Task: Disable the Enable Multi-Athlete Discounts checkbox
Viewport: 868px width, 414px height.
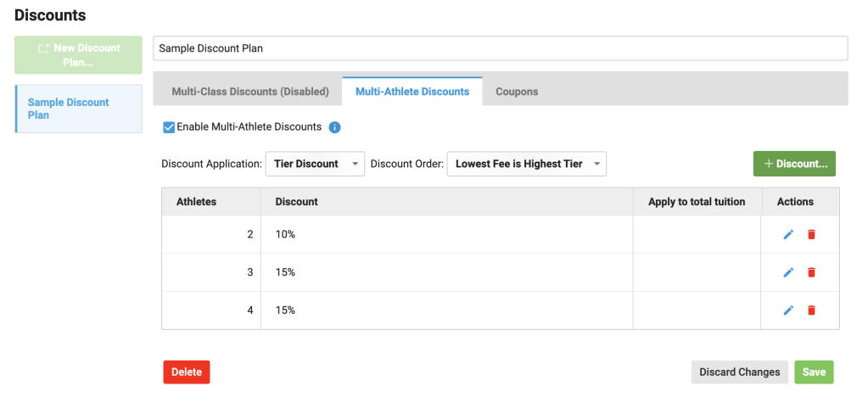Action: 169,127
